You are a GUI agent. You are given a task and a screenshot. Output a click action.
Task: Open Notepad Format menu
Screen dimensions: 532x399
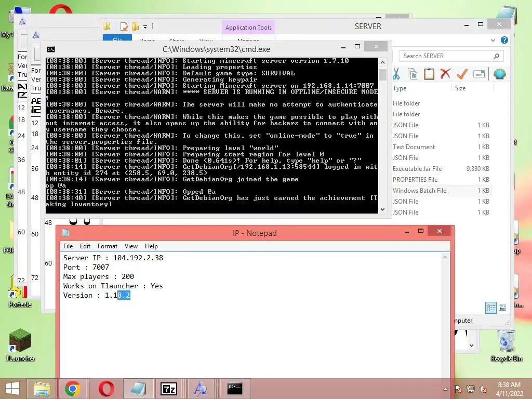107,246
